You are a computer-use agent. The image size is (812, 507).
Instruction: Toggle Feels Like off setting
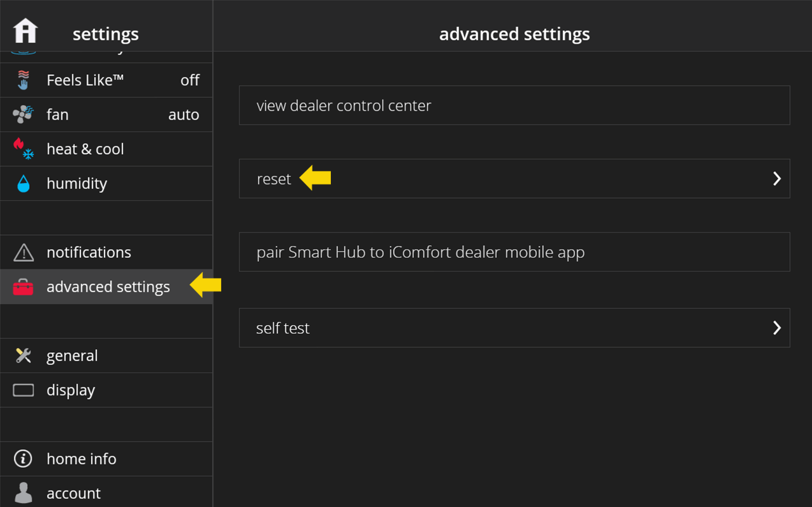pyautogui.click(x=190, y=80)
